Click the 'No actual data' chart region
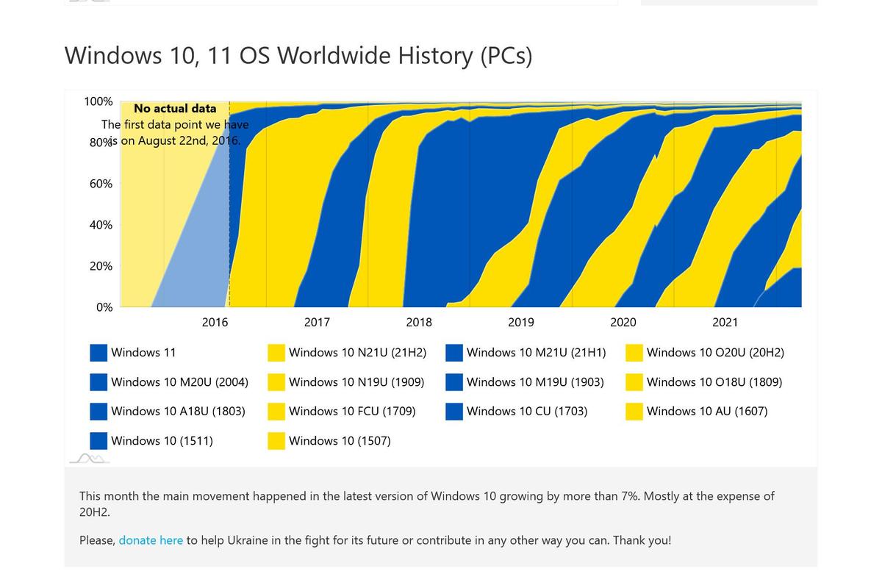 point(175,108)
